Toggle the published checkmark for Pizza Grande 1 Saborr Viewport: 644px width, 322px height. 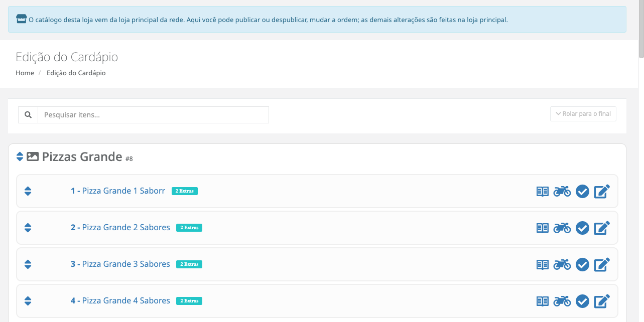[582, 191]
